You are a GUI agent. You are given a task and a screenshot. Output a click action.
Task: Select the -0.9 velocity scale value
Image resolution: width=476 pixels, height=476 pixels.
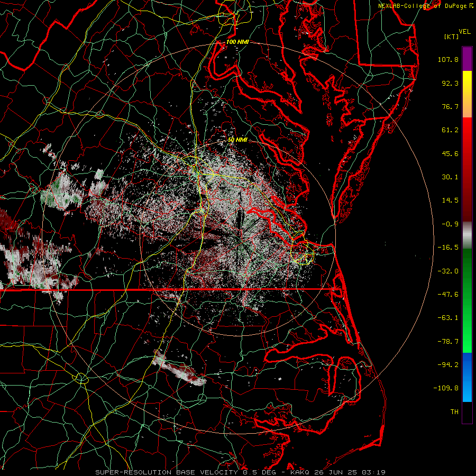click(x=450, y=224)
